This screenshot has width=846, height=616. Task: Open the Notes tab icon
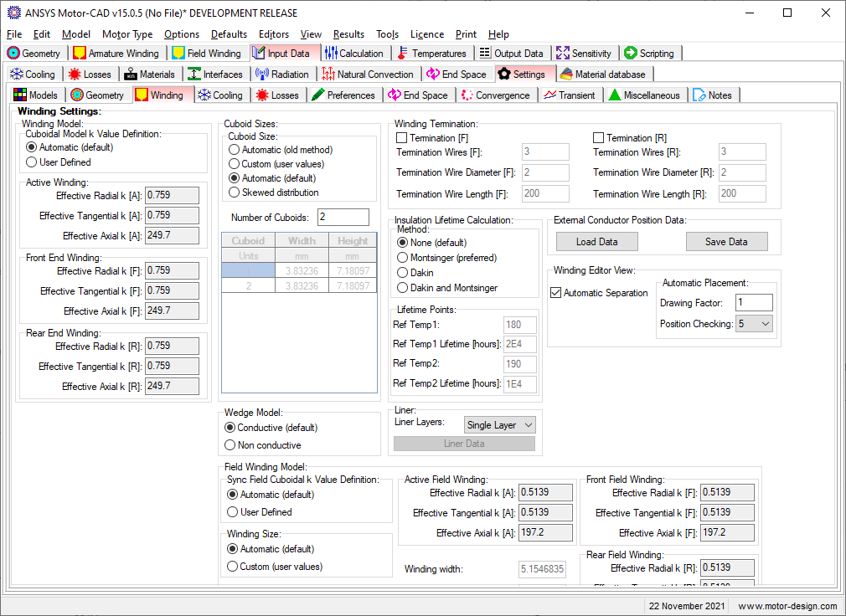click(x=699, y=95)
